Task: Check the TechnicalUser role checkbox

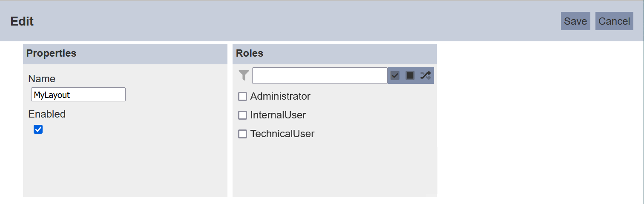Action: pyautogui.click(x=242, y=134)
